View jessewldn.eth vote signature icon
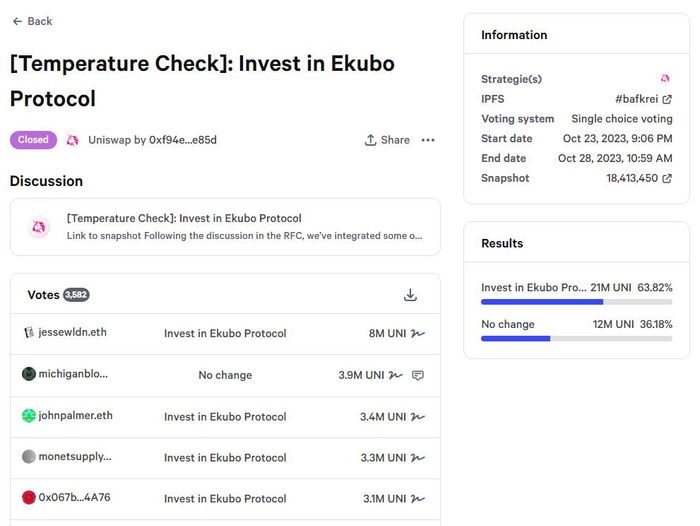Image resolution: width=700 pixels, height=526 pixels. point(418,334)
